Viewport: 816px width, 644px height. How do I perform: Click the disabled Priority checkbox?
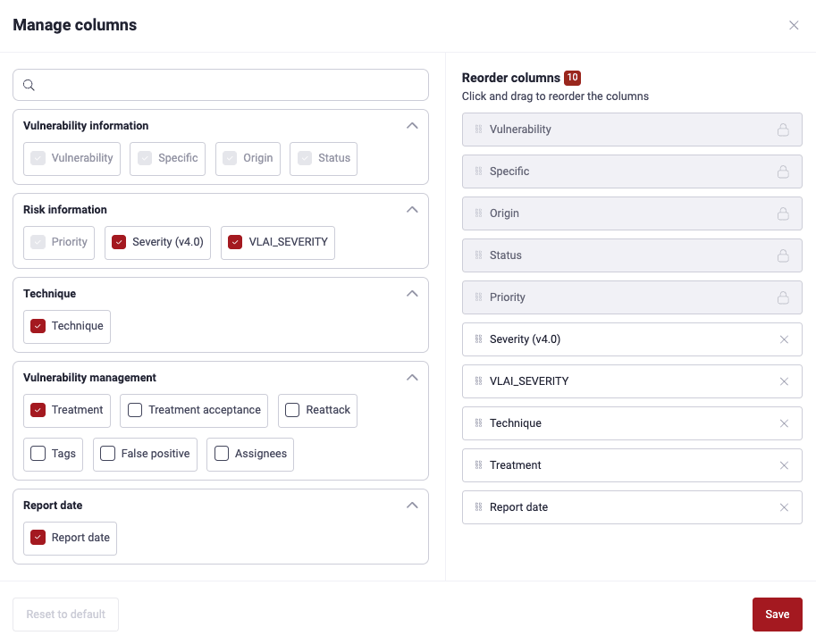click(x=38, y=242)
